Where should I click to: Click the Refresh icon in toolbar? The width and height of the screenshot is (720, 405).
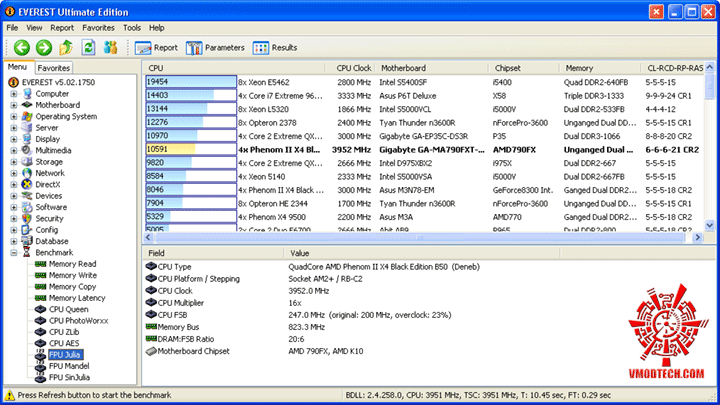click(88, 47)
